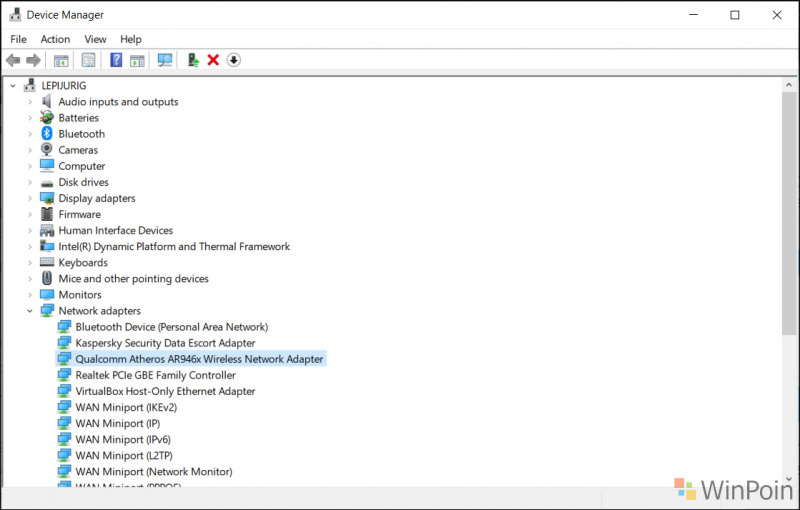Image resolution: width=800 pixels, height=510 pixels.
Task: Click the Back arrow toolbar icon
Action: click(x=13, y=61)
